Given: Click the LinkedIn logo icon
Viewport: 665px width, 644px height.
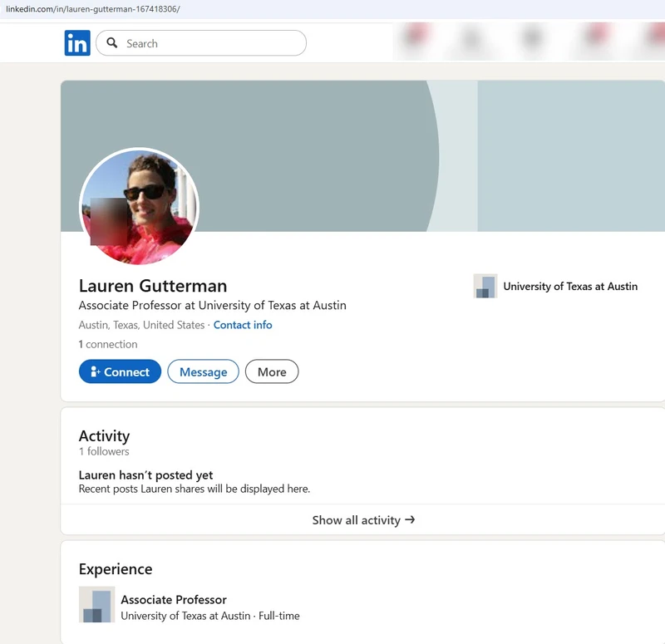Looking at the screenshot, I should 77,43.
